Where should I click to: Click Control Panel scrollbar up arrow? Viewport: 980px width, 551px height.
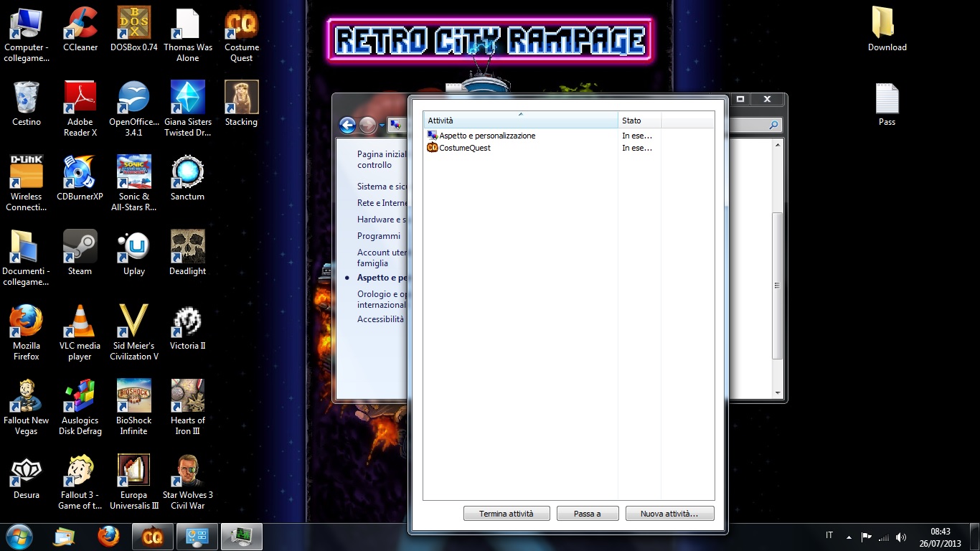[x=778, y=145]
